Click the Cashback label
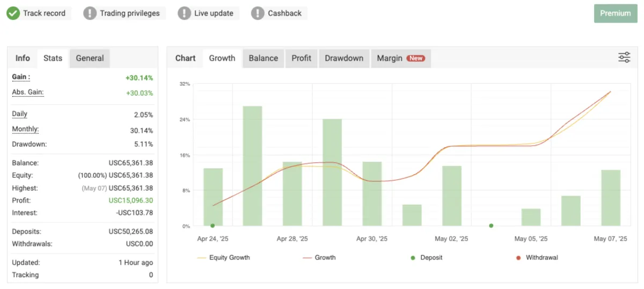Screen dimensions: 644x289 tap(285, 13)
